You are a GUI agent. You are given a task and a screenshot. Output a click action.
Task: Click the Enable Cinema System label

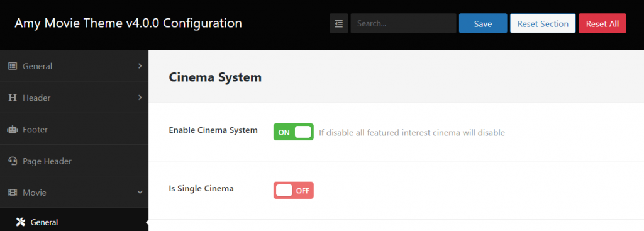pos(213,130)
